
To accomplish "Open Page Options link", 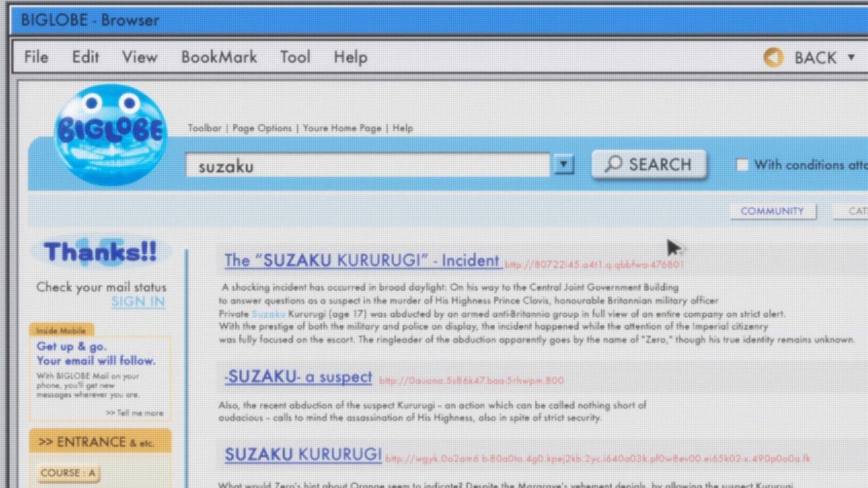I will pos(262,128).
